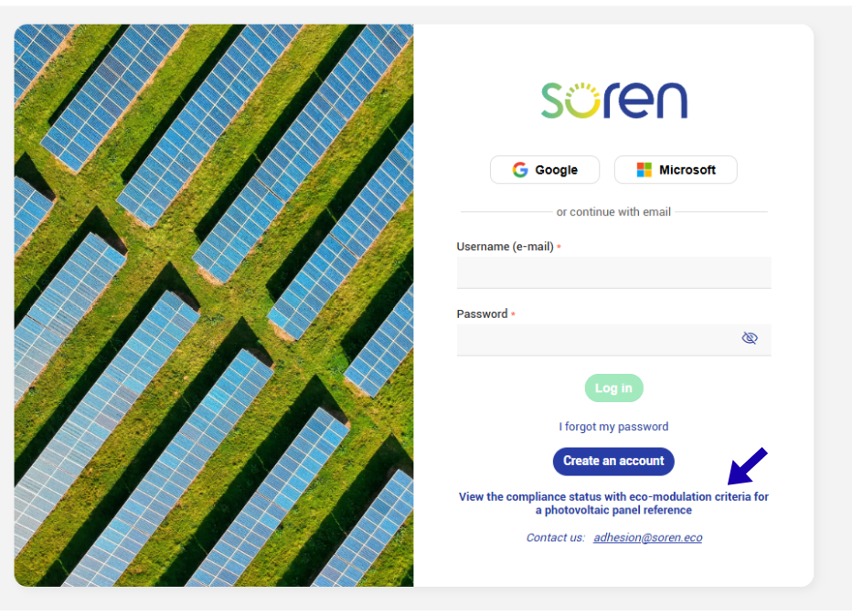
Task: Focus the Username (e-mail) input field
Action: point(614,272)
